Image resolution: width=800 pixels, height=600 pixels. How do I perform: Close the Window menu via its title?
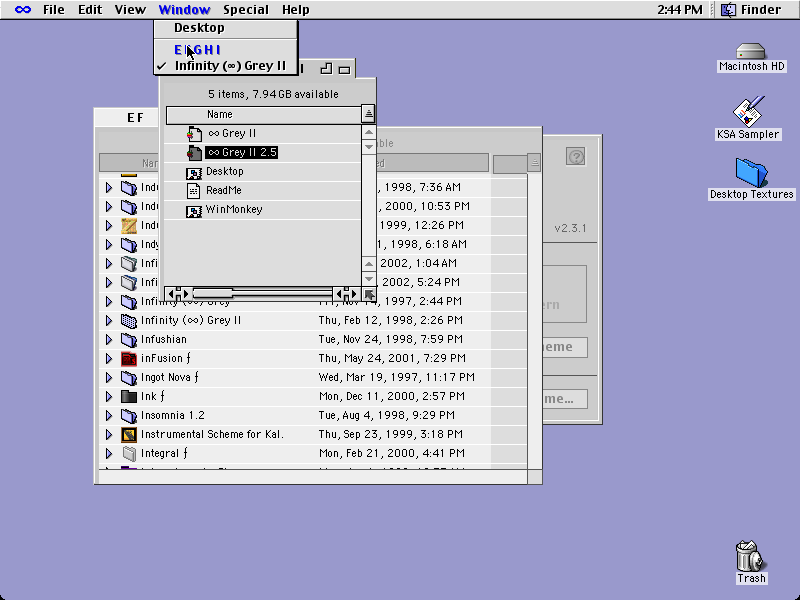pyautogui.click(x=184, y=10)
